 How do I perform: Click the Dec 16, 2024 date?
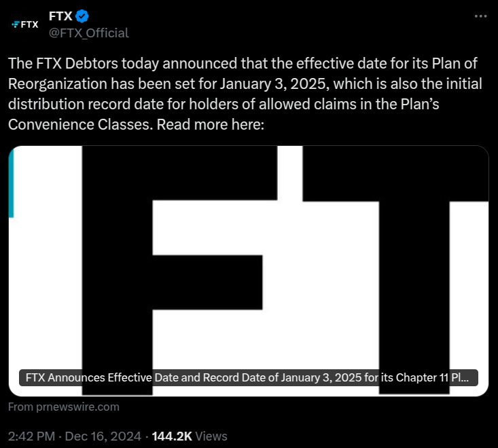103,436
